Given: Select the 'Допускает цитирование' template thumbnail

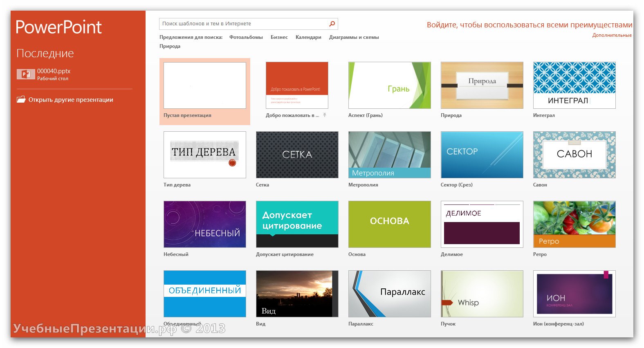Looking at the screenshot, I should (297, 225).
